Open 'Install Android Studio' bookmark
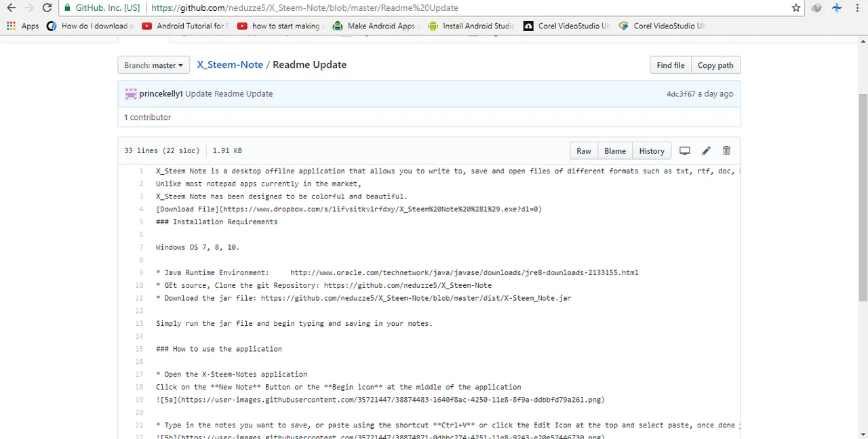This screenshot has width=868, height=439. coord(471,26)
